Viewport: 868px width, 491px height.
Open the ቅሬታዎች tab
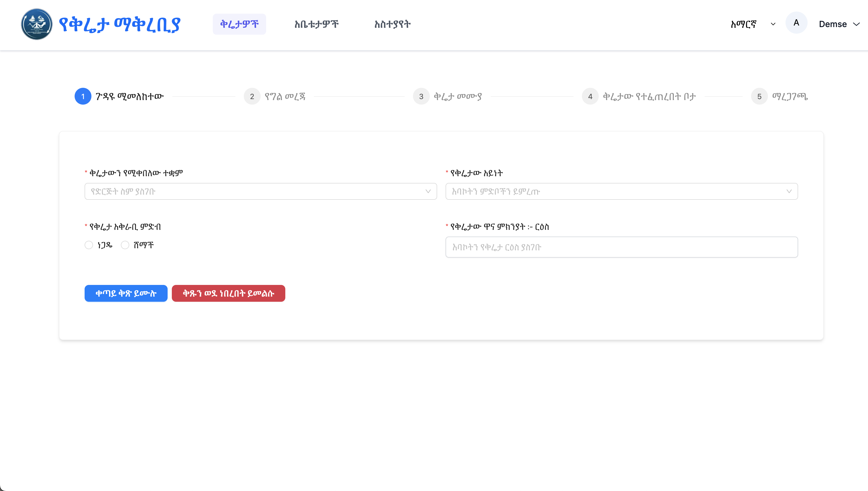point(239,24)
